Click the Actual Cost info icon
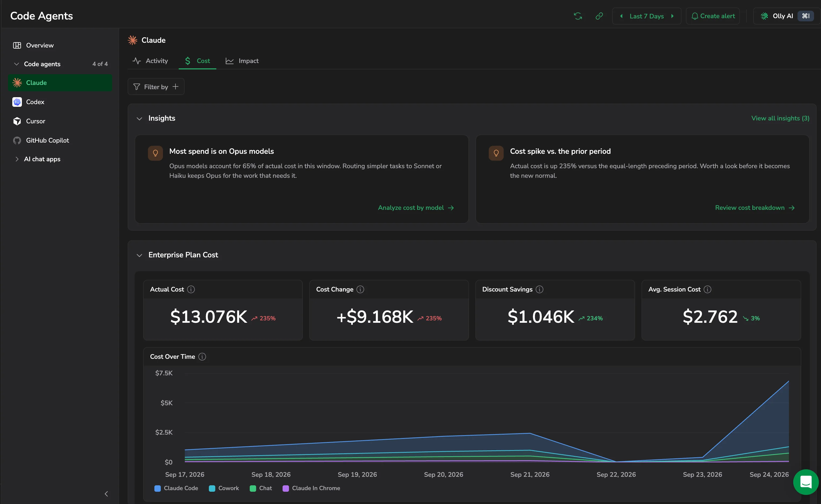 191,289
